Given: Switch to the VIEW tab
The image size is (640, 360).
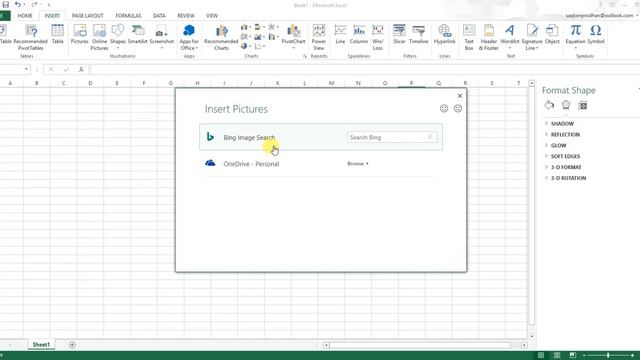Looking at the screenshot, I should tap(212, 16).
